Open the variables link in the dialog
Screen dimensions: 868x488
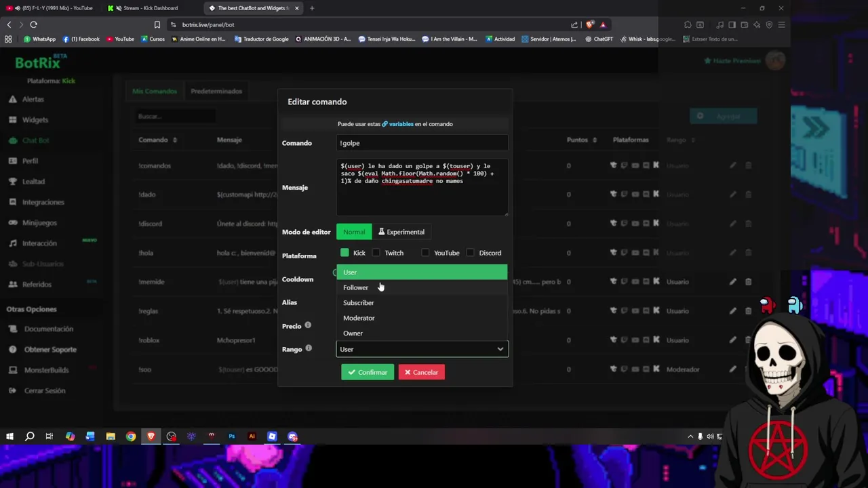(397, 124)
